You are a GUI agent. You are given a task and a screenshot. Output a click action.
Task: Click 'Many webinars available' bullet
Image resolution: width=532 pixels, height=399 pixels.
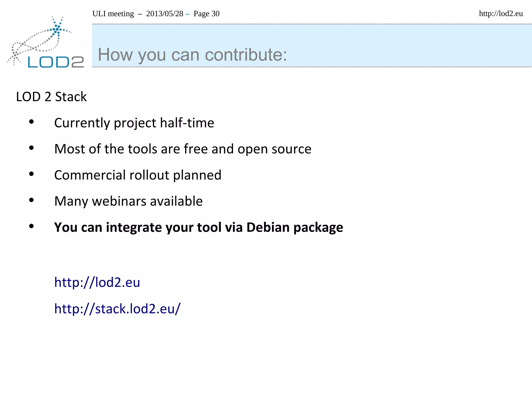[128, 201]
